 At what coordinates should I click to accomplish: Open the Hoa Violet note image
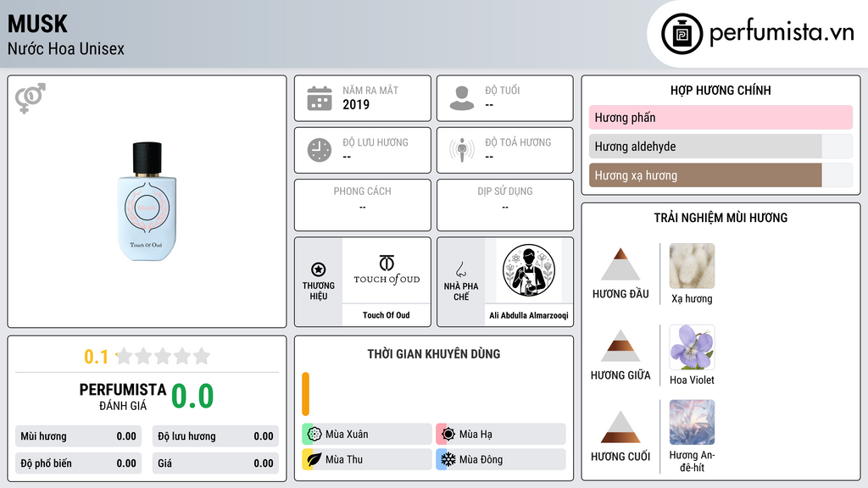[x=692, y=347]
